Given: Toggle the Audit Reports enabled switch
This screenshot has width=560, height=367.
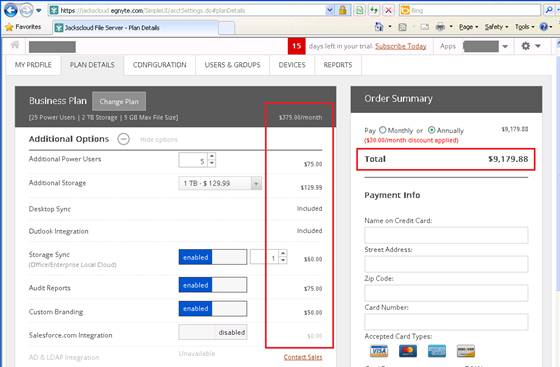Looking at the screenshot, I should pos(212,285).
